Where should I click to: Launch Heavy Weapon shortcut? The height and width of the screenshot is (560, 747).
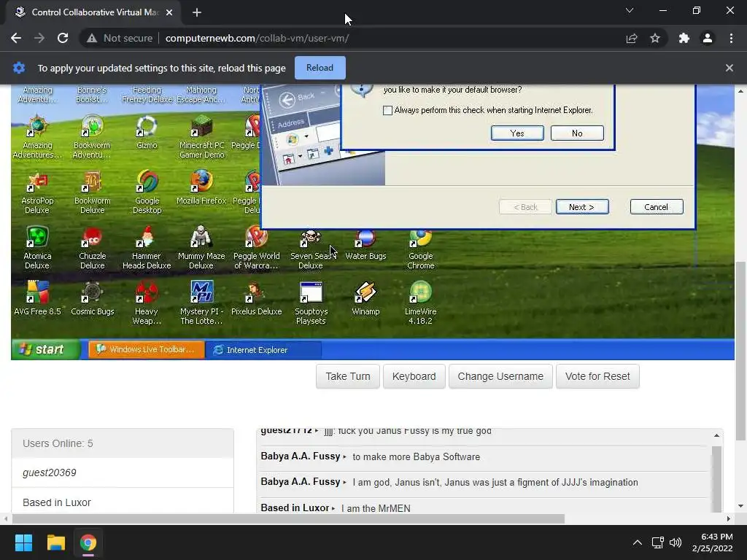click(147, 303)
